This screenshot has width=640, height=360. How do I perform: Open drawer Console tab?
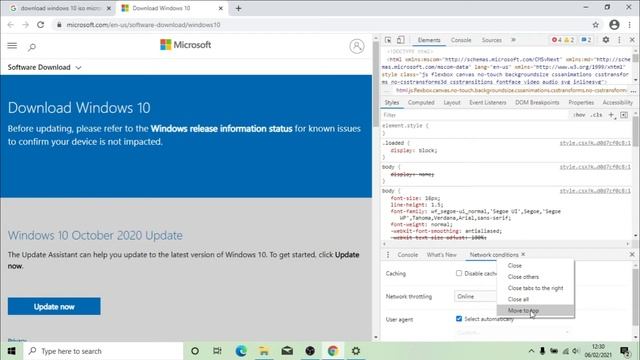click(x=408, y=254)
